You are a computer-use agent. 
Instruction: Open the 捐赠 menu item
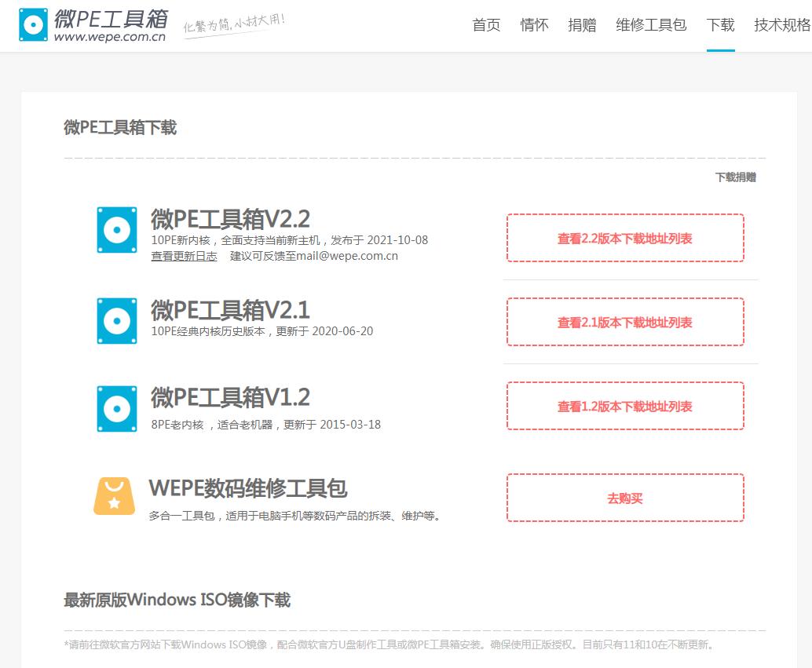pos(583,24)
